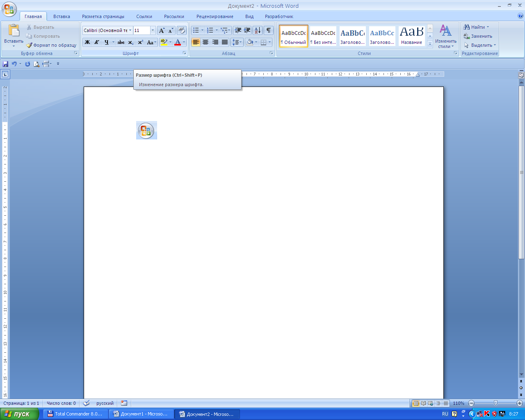This screenshot has height=420, width=525.
Task: Switch to the Вид tab
Action: (x=249, y=16)
